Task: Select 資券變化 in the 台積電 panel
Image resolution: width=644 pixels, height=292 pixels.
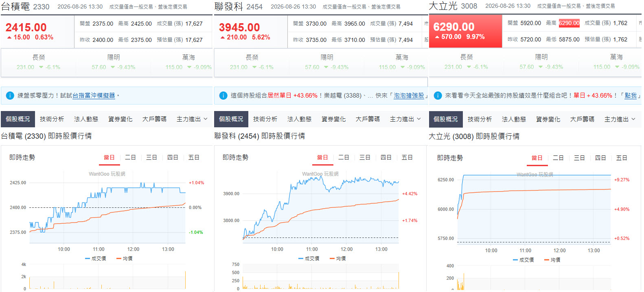Action: pos(120,119)
